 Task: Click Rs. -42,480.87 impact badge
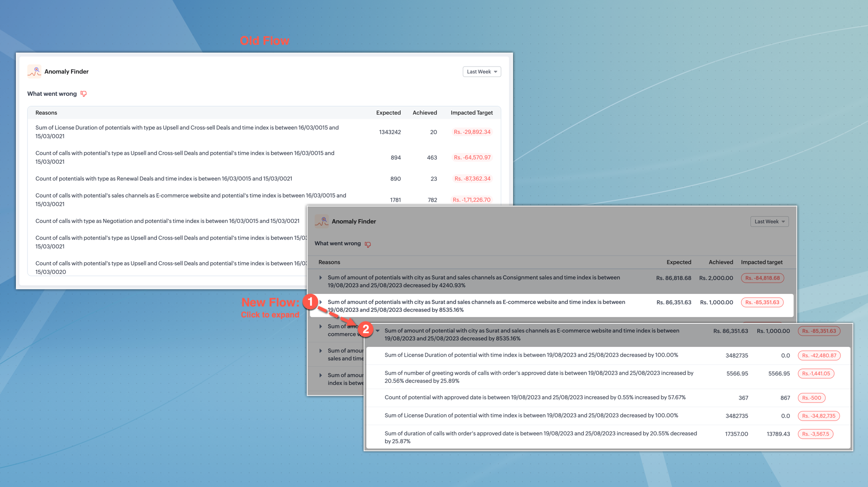819,355
